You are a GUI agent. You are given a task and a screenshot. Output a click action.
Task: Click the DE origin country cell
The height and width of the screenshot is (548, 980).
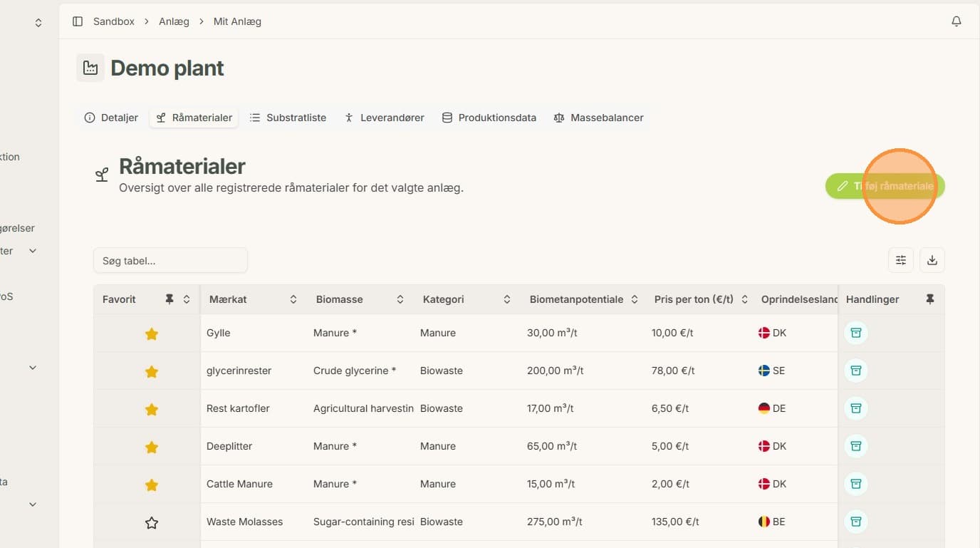pyautogui.click(x=772, y=408)
